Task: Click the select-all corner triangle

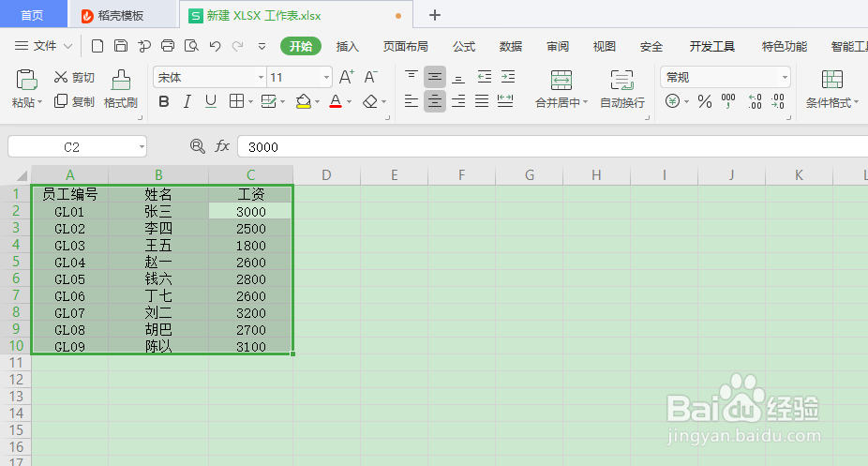Action: point(21,175)
